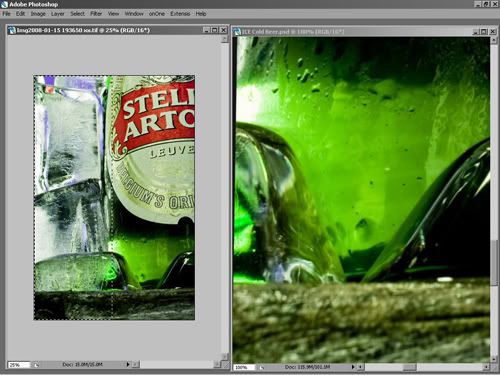Open the Layer menu
The image size is (500, 375).
pyautogui.click(x=58, y=14)
